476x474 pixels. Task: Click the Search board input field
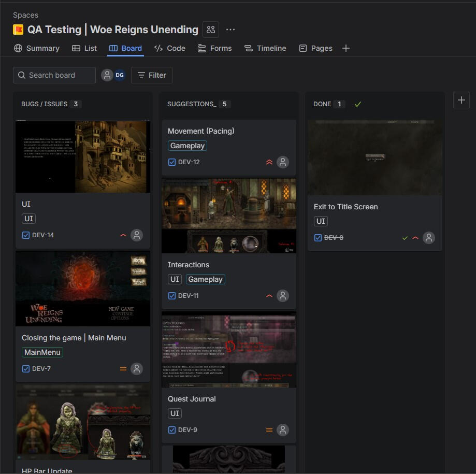tap(54, 75)
